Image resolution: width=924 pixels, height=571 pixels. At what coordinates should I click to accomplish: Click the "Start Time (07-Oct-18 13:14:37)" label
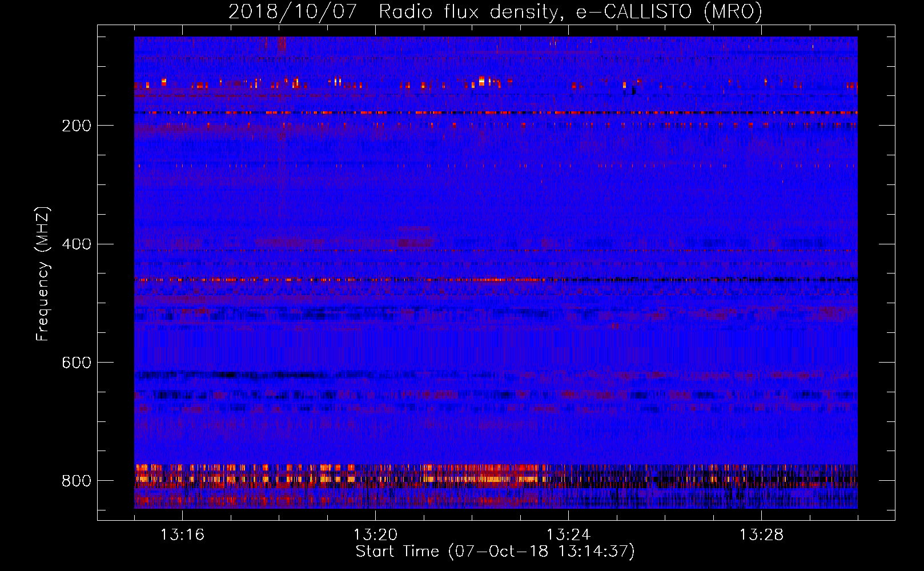[x=495, y=552]
